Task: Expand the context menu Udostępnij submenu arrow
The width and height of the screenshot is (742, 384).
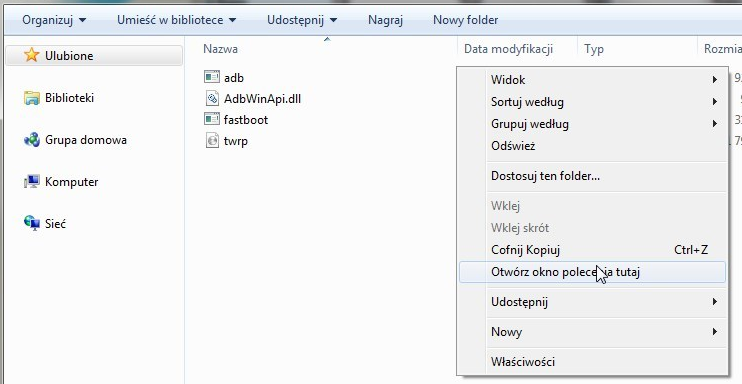Action: [715, 302]
